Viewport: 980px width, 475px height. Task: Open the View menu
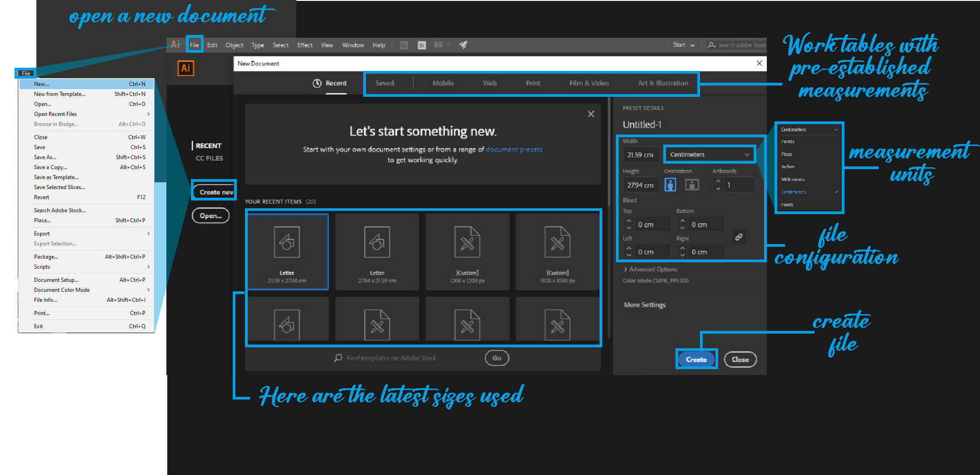pyautogui.click(x=327, y=45)
